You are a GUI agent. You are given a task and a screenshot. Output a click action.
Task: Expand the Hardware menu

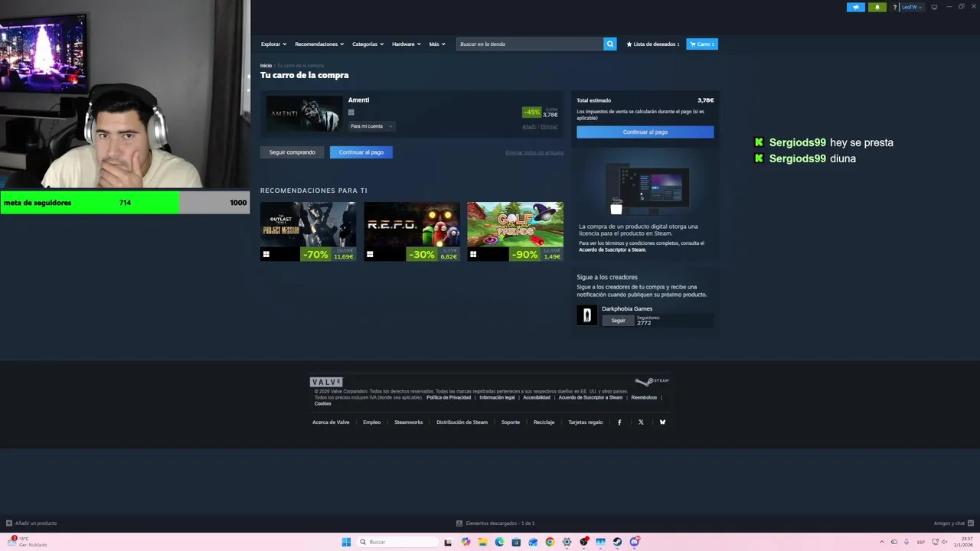(407, 44)
